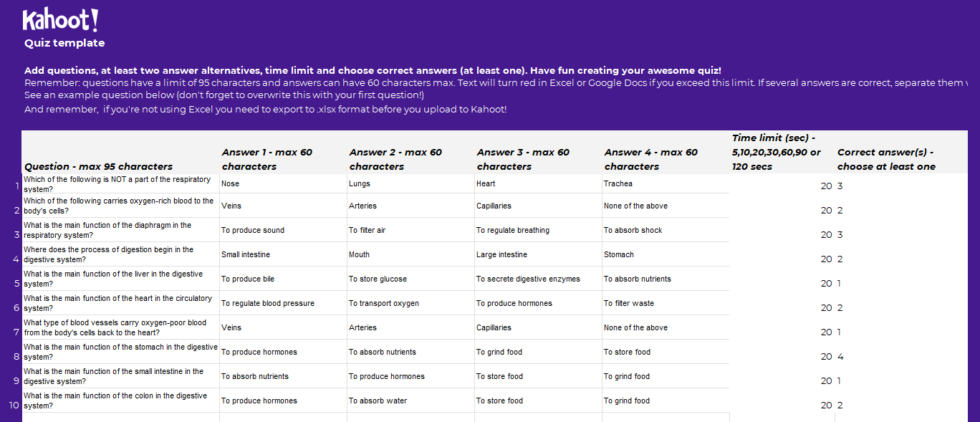Click the 'To regulate breathing' cell

(538, 230)
